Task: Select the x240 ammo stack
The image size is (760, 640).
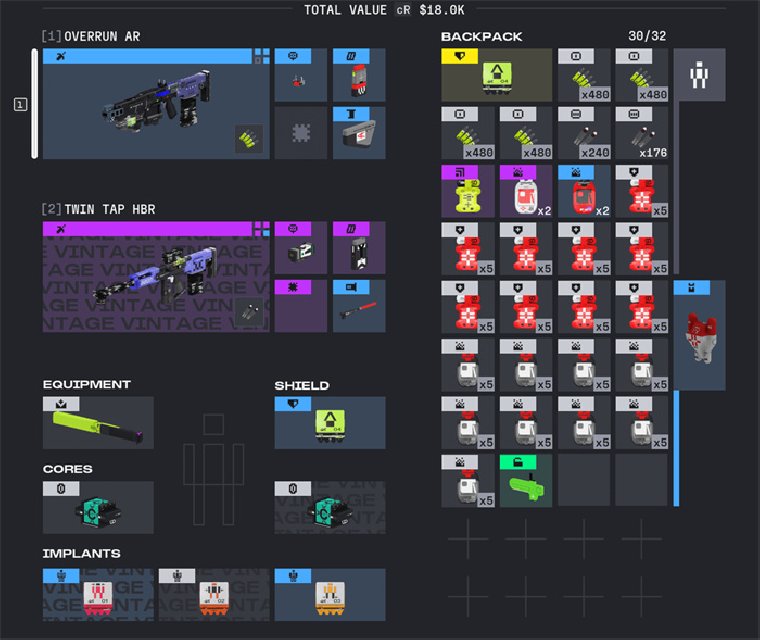Action: [x=584, y=133]
